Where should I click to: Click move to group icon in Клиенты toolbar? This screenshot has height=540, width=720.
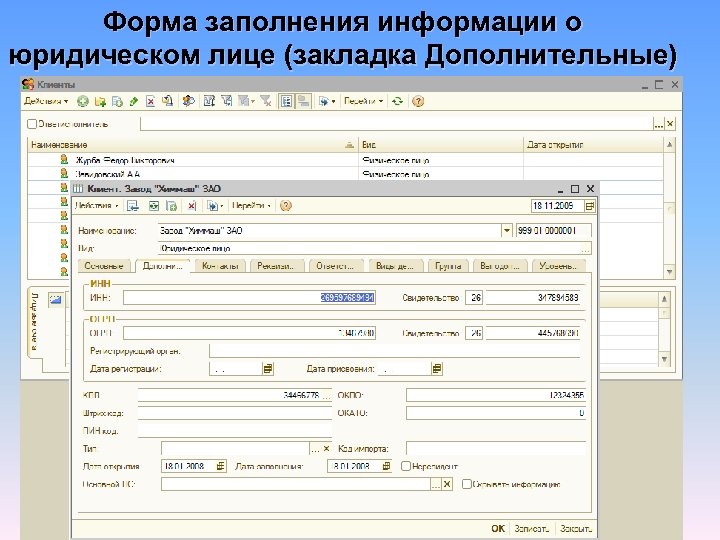[x=168, y=101]
